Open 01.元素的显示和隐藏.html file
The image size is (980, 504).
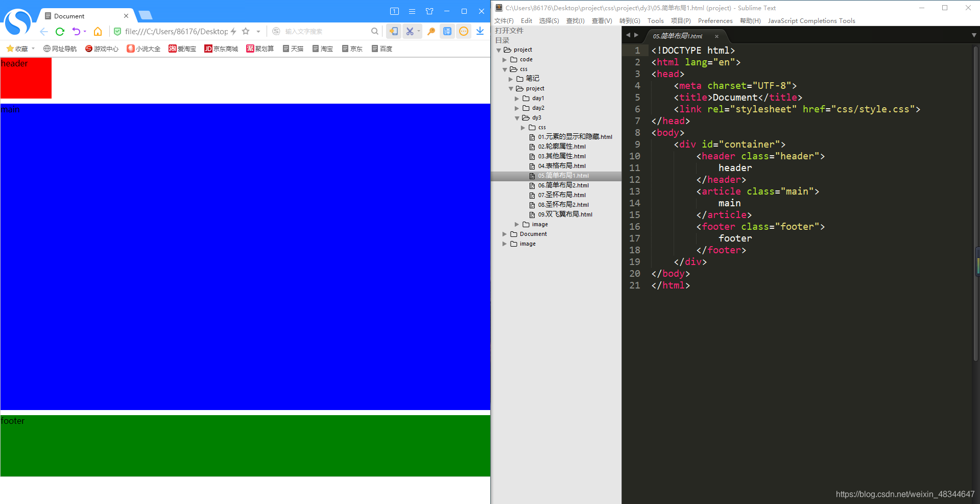pos(575,137)
